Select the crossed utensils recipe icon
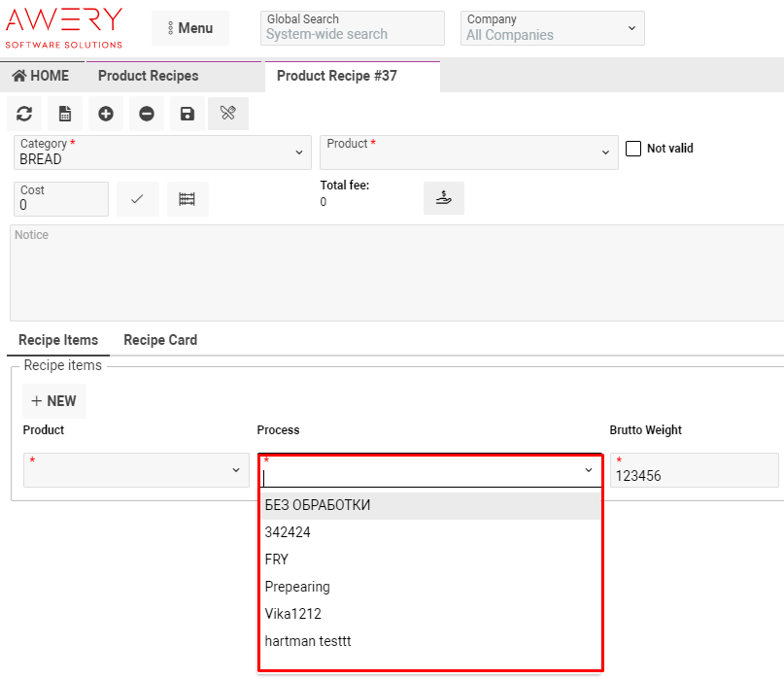This screenshot has height=679, width=784. [x=227, y=114]
